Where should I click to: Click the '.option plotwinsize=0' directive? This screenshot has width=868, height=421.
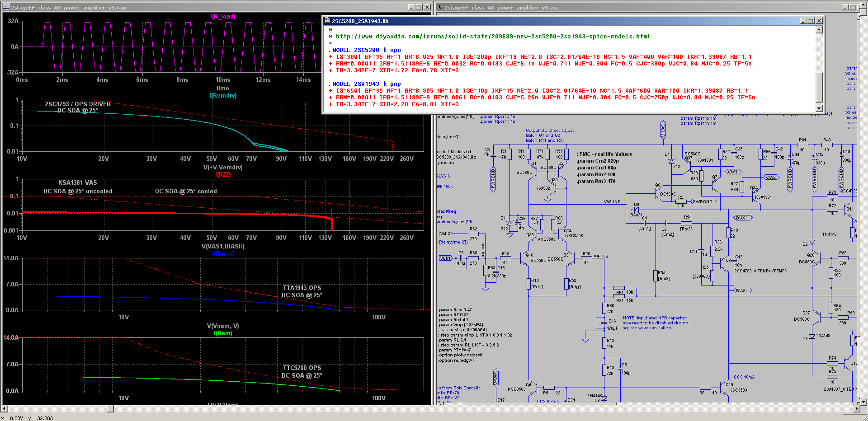click(x=460, y=355)
